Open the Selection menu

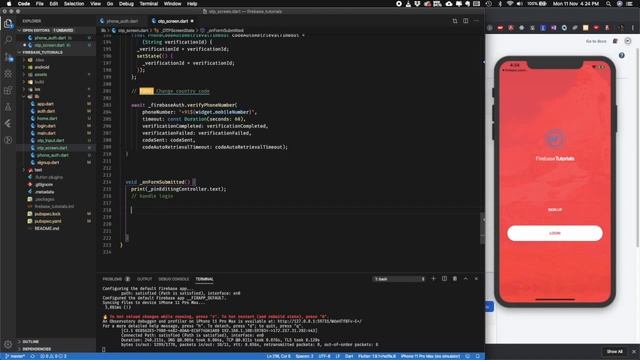[x=74, y=4]
